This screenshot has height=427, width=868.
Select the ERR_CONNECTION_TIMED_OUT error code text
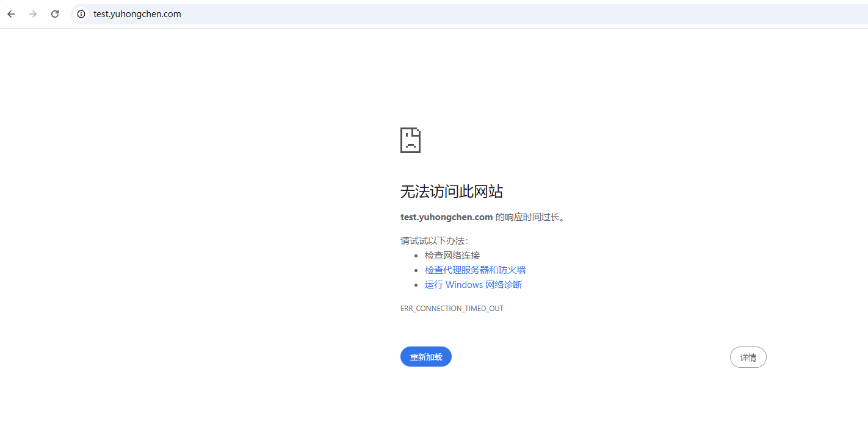click(x=452, y=309)
